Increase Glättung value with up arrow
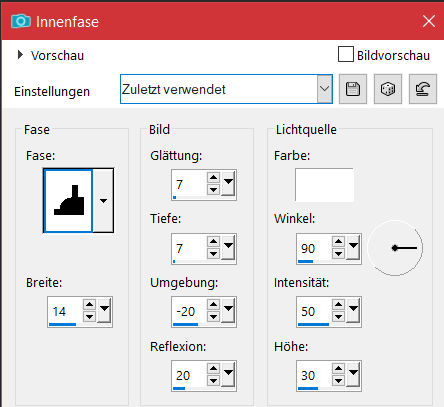Screen dimensions: 444x407 (x=213, y=177)
